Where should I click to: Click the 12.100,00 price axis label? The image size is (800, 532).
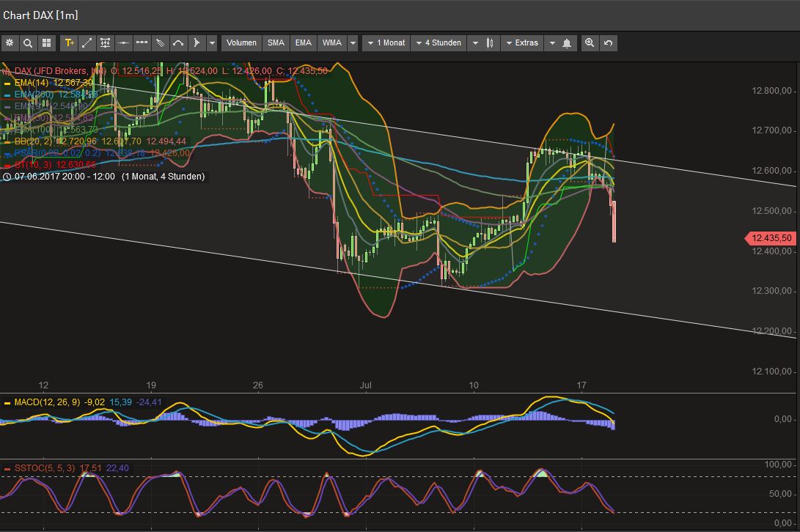pos(771,372)
